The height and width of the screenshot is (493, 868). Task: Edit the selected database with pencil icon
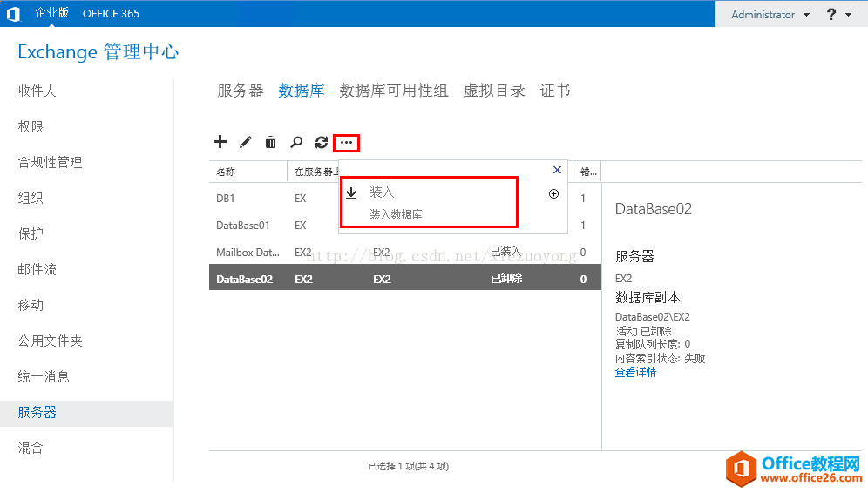pos(245,142)
